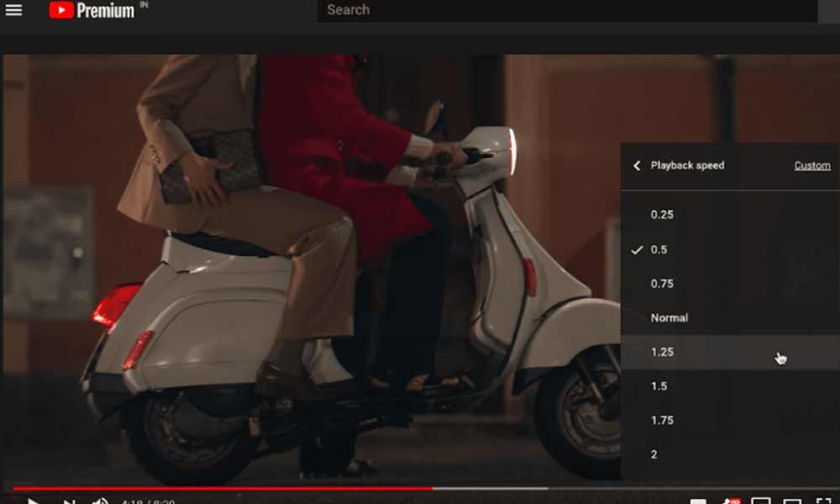The height and width of the screenshot is (504, 840).
Task: Switch to theater mode view
Action: tap(792, 501)
